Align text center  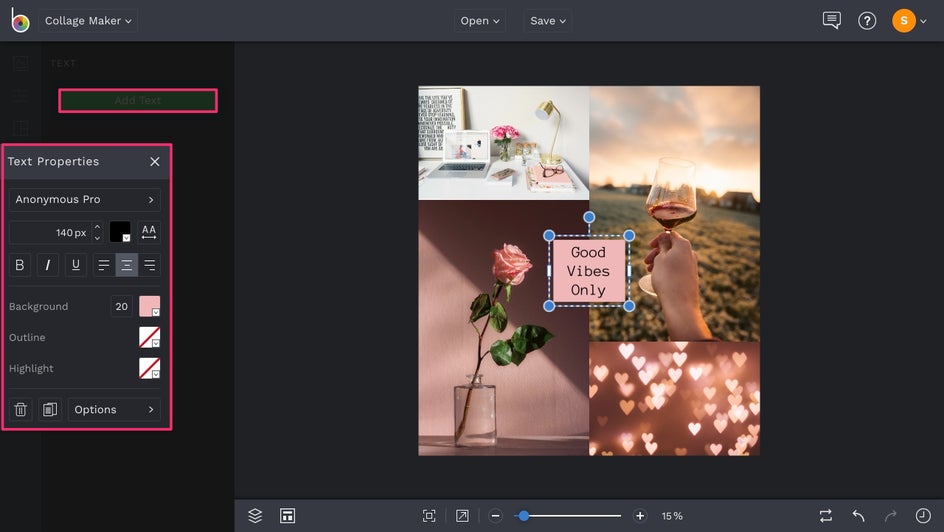[126, 265]
